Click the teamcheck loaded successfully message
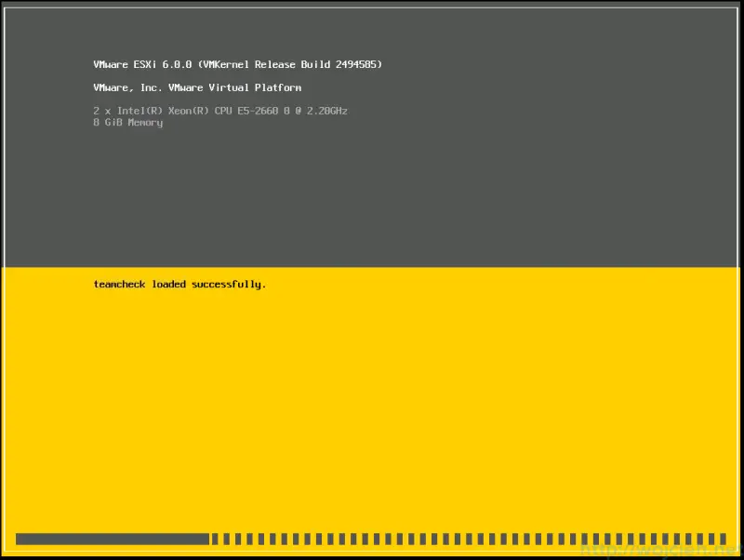This screenshot has height=560, width=744. point(179,284)
